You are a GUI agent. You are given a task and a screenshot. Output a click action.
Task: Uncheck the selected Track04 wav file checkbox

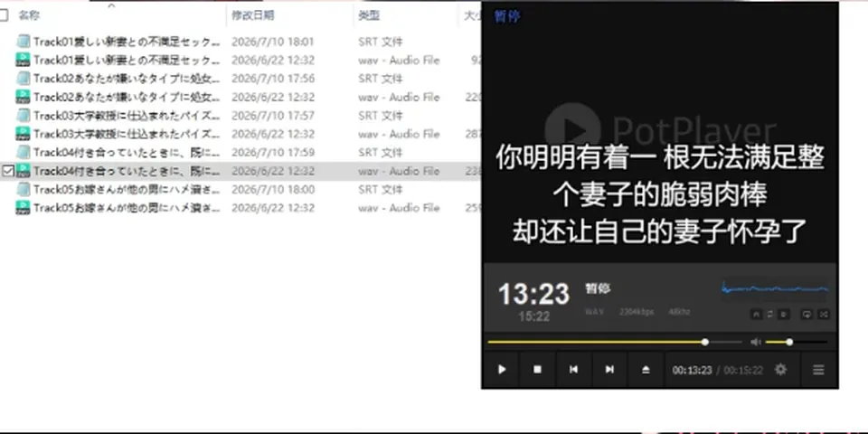[7, 171]
